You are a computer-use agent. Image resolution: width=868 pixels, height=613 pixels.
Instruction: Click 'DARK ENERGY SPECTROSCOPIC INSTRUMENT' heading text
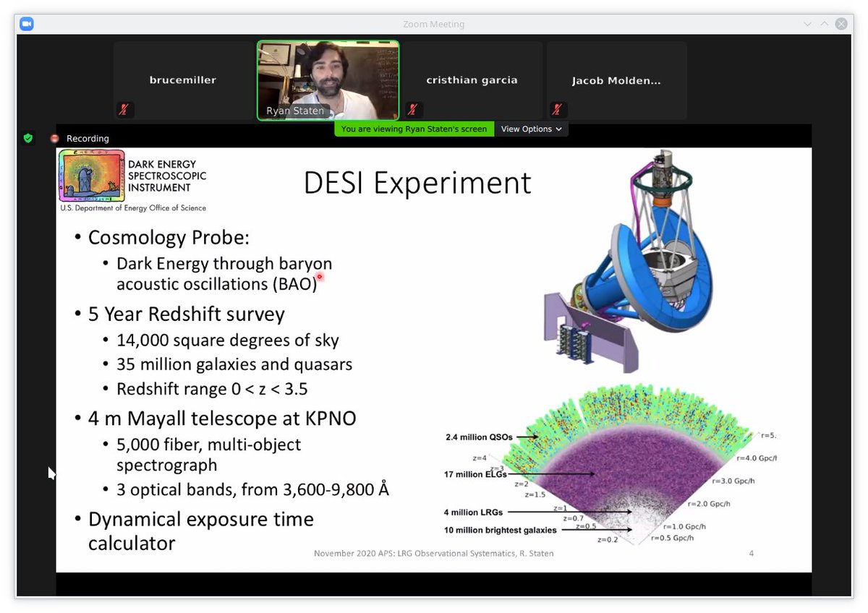(167, 176)
